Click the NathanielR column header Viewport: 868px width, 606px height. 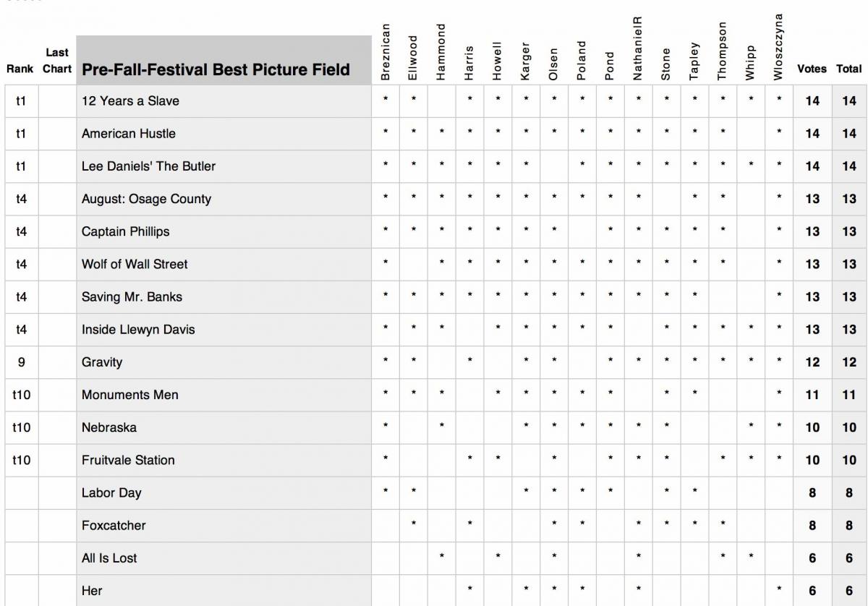[x=637, y=48]
